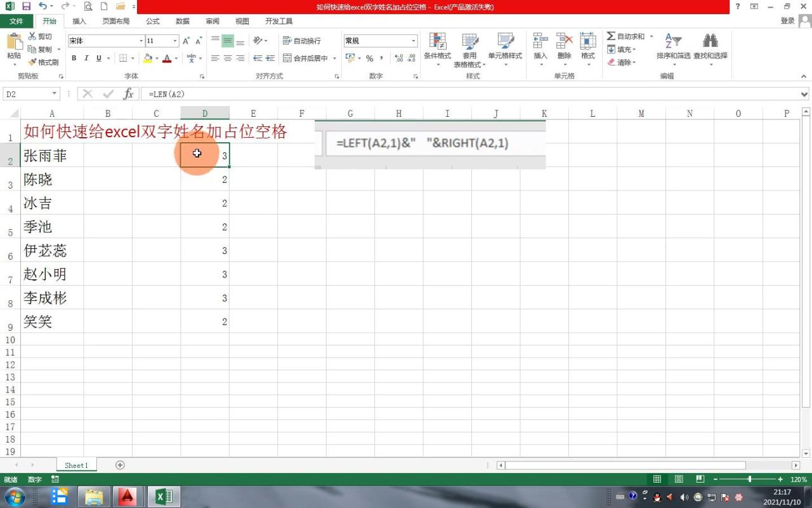
Task: Toggle italic formatting
Action: tap(86, 58)
